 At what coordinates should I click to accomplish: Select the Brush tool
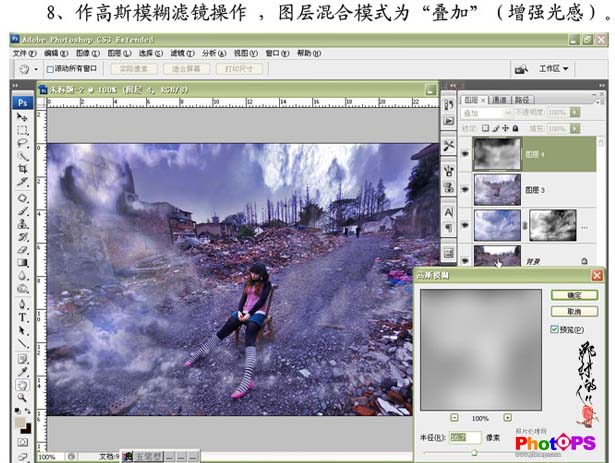(22, 211)
